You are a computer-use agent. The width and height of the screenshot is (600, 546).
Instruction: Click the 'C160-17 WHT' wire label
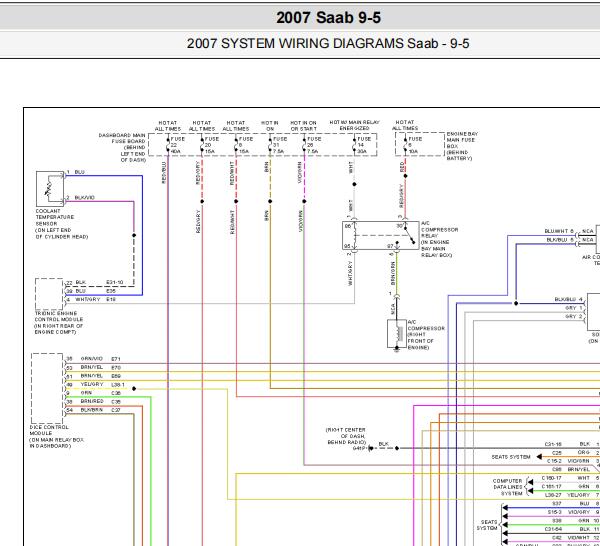566,478
